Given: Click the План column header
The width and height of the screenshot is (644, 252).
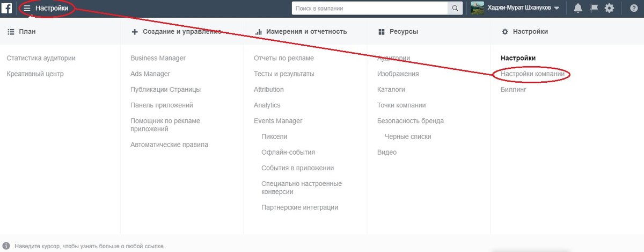Looking at the screenshot, I should (21, 32).
